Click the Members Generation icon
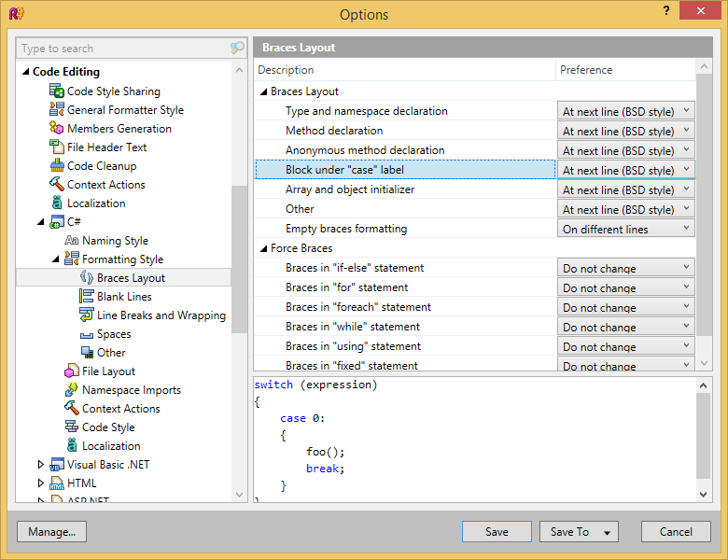 point(57,129)
